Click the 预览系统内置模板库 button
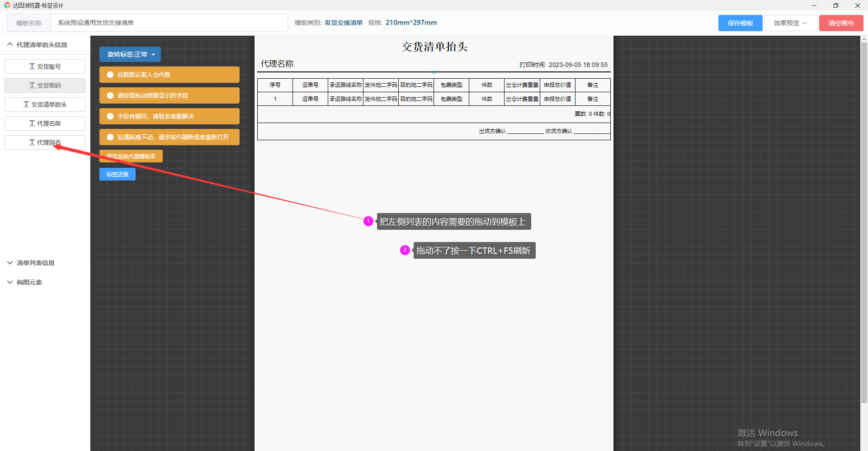 pos(131,156)
